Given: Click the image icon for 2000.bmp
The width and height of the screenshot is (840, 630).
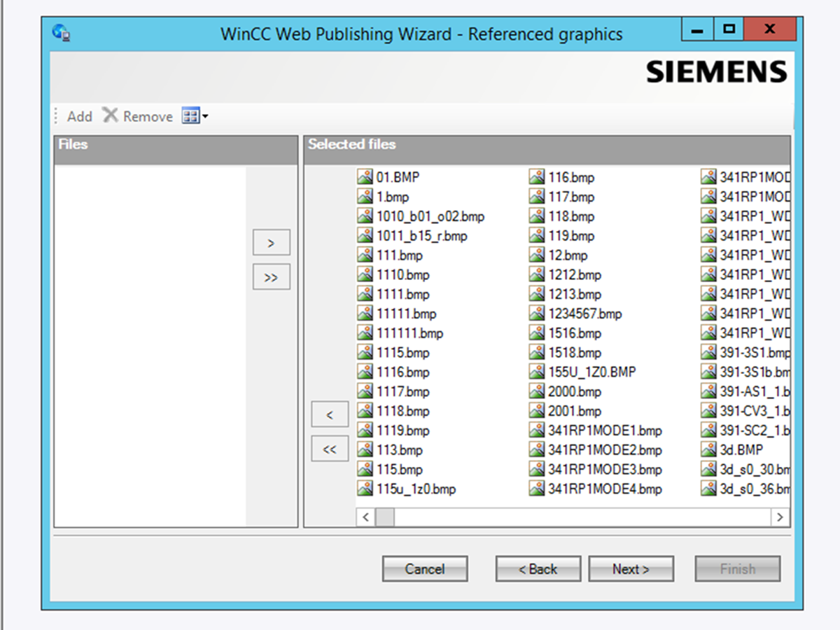Looking at the screenshot, I should coord(537,391).
